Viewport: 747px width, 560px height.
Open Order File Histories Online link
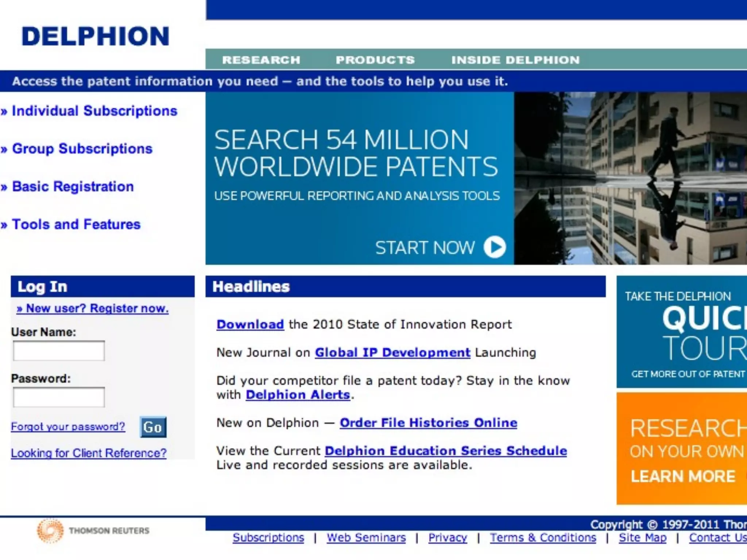(428, 423)
